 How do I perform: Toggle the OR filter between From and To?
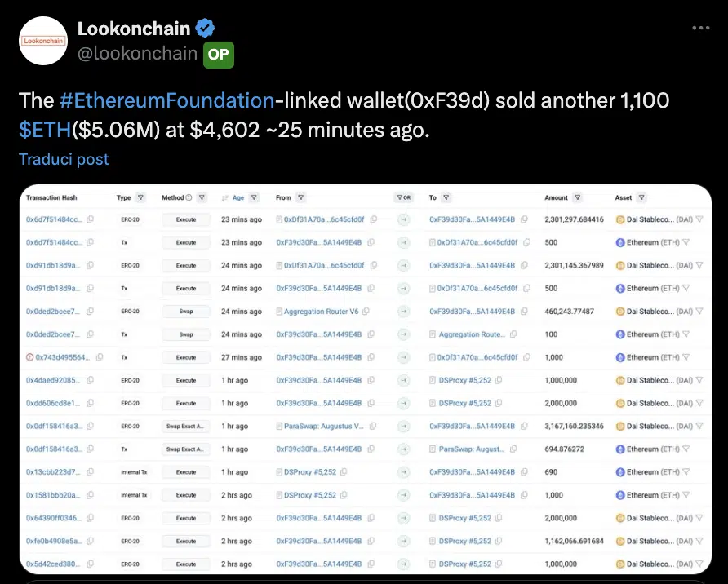pos(403,198)
